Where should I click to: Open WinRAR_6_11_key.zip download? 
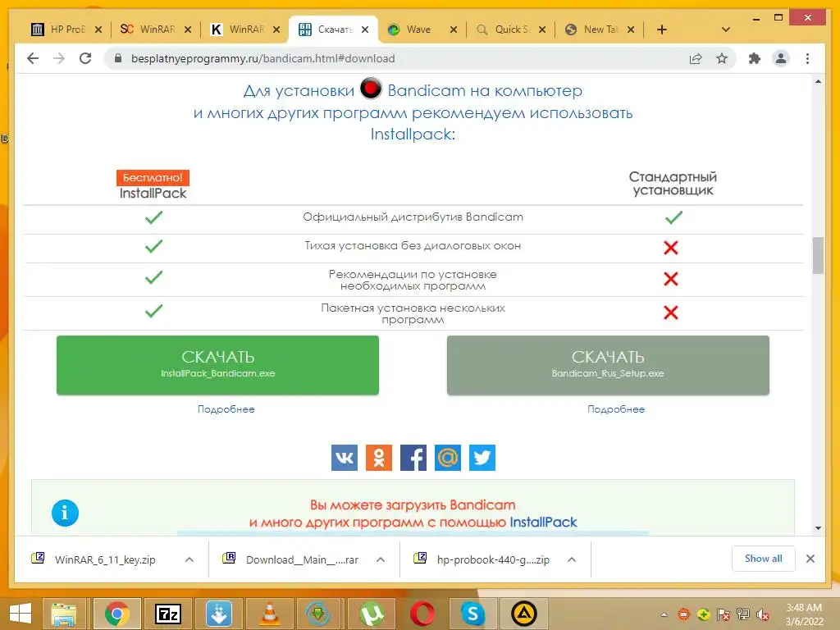(105, 559)
